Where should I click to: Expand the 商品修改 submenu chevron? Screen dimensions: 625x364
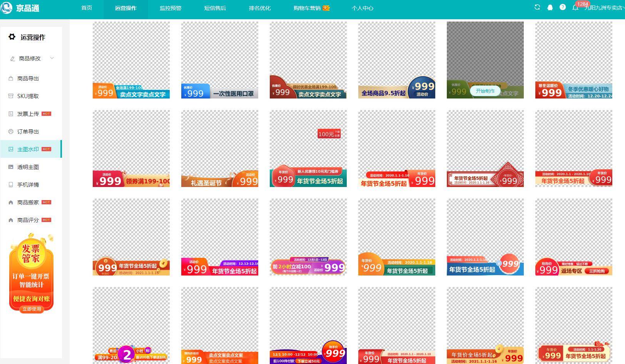coord(52,58)
